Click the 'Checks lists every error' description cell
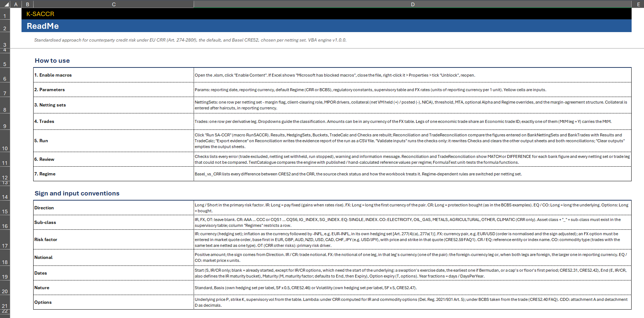644x318 pixels. (412, 159)
